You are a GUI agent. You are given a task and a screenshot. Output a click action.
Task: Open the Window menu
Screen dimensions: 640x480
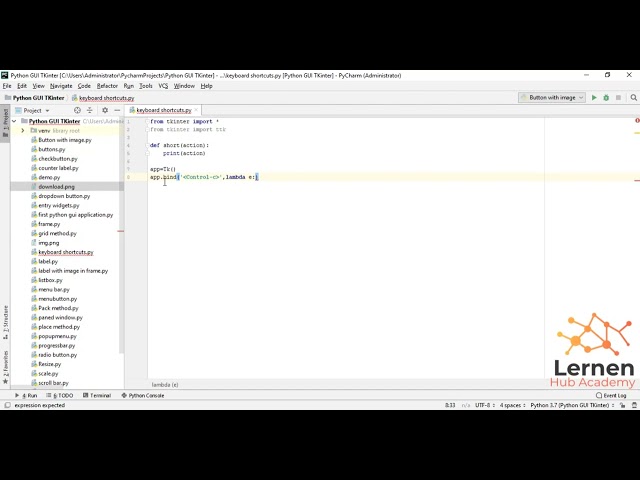(184, 86)
